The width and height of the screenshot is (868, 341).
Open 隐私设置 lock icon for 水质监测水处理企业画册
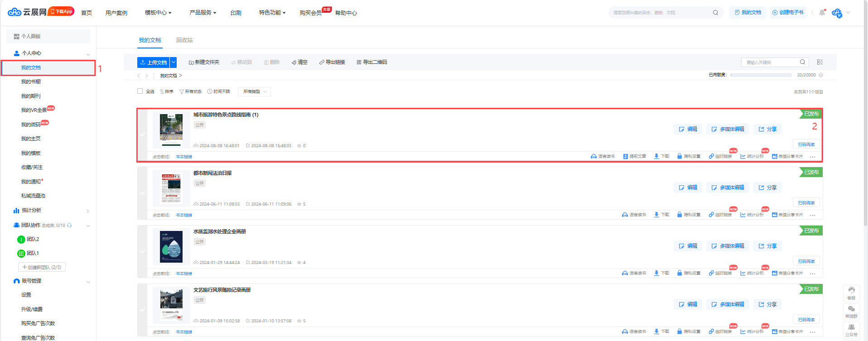(680, 273)
